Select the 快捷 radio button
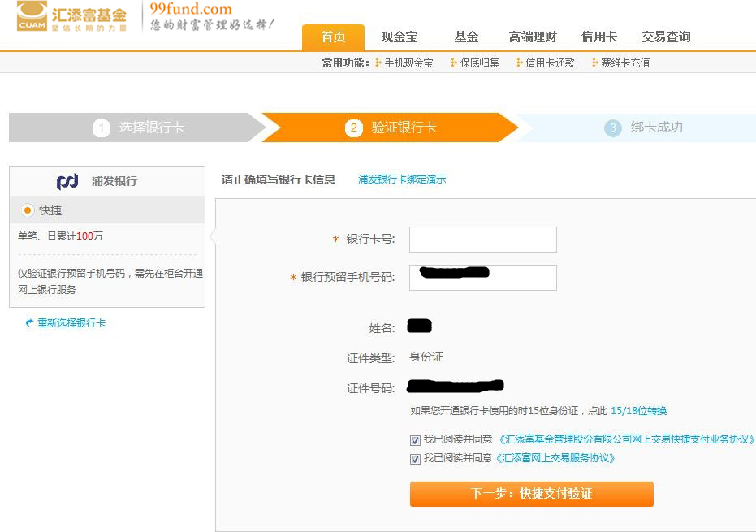 point(28,210)
